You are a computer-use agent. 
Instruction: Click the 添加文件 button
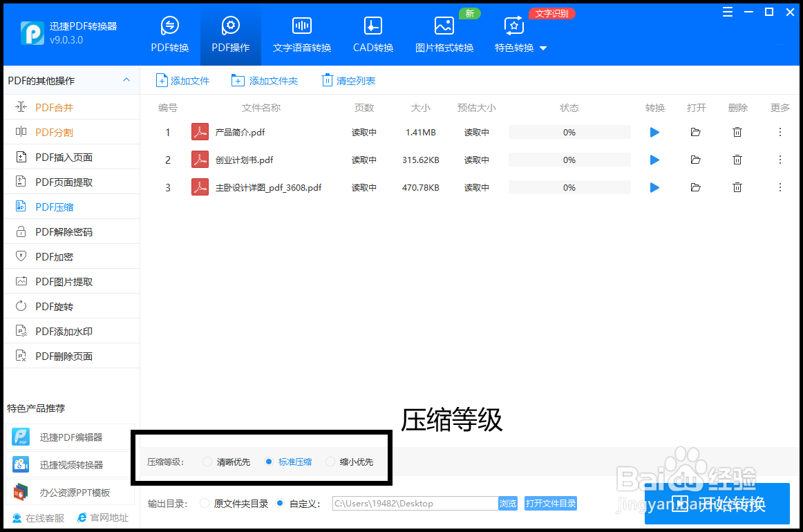[x=183, y=80]
